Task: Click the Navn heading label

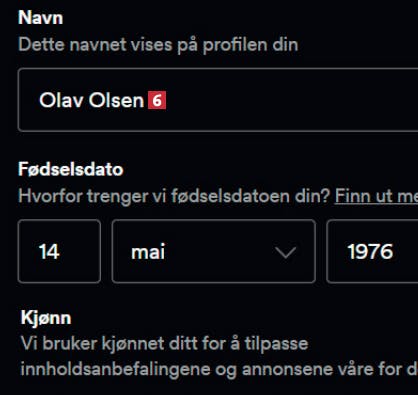Action: coord(40,17)
